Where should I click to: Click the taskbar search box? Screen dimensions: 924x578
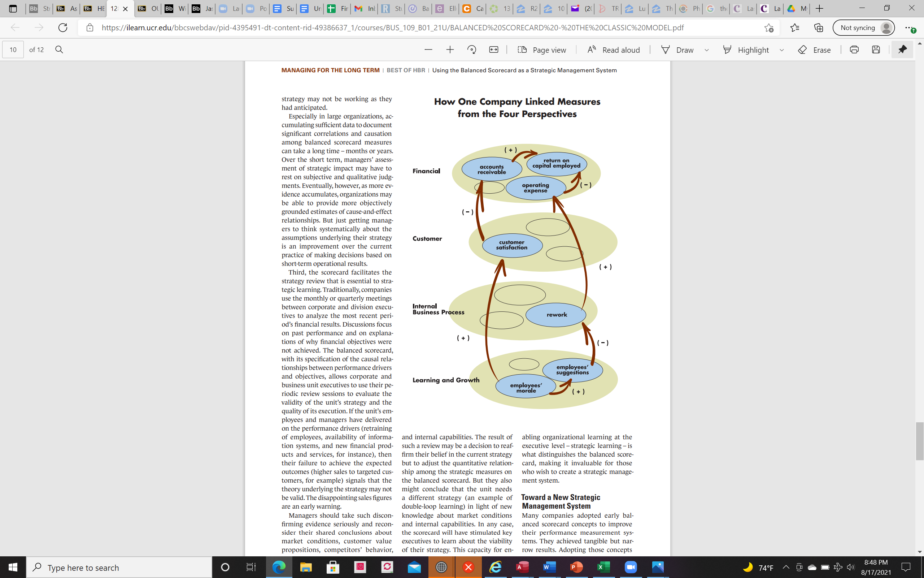click(x=119, y=567)
